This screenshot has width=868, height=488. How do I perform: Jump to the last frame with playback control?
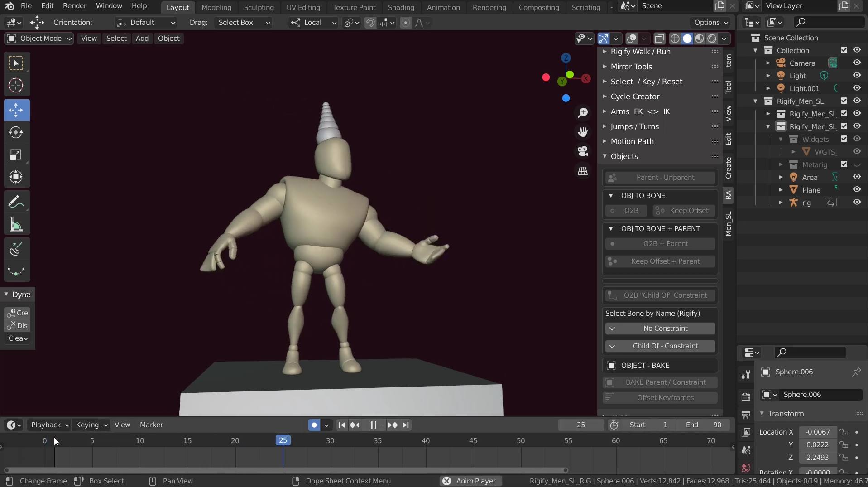coord(406,425)
